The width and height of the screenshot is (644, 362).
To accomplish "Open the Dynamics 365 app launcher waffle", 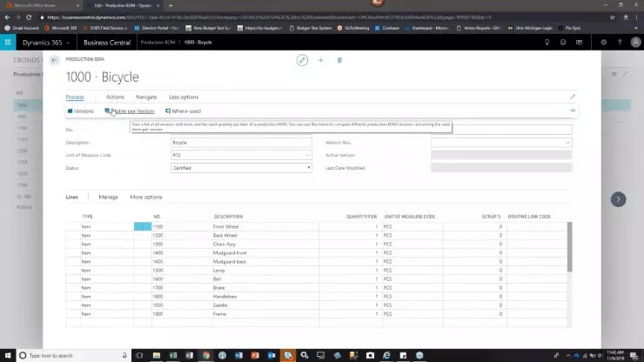I will [8, 43].
